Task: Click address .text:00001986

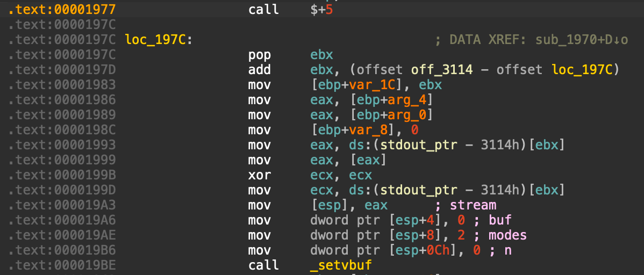Action: tap(62, 100)
